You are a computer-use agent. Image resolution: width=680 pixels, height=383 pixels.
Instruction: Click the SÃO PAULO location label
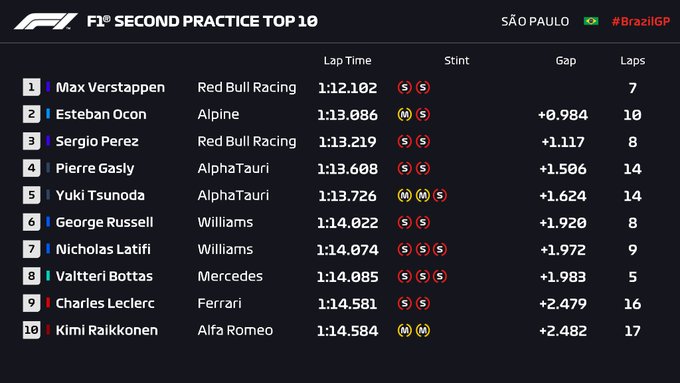click(x=535, y=21)
